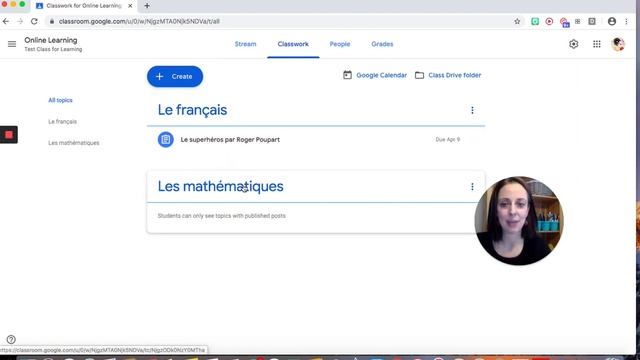Open the Les mathématiques topic heading
The height and width of the screenshot is (360, 640).
click(x=220, y=187)
